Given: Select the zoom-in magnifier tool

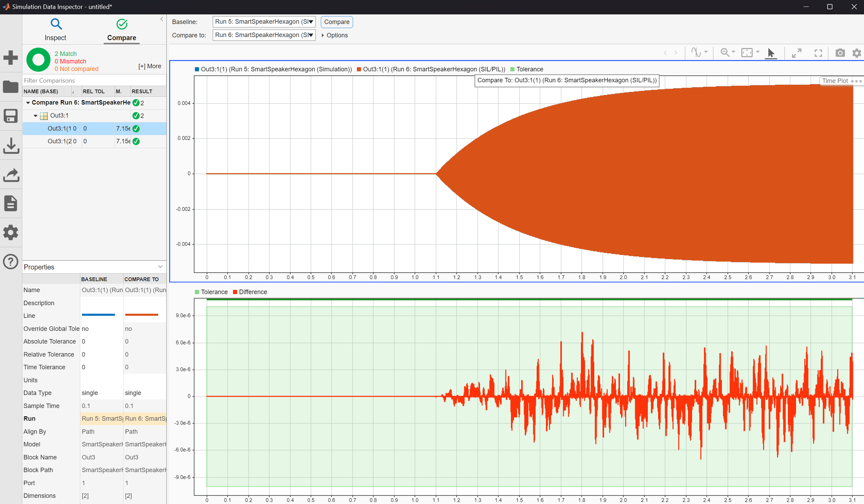Looking at the screenshot, I should pyautogui.click(x=725, y=52).
